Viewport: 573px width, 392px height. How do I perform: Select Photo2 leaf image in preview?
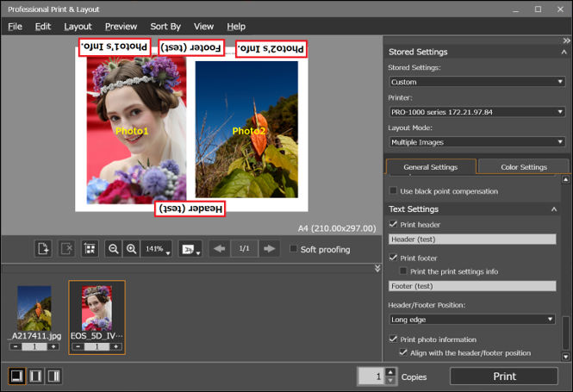click(x=246, y=129)
